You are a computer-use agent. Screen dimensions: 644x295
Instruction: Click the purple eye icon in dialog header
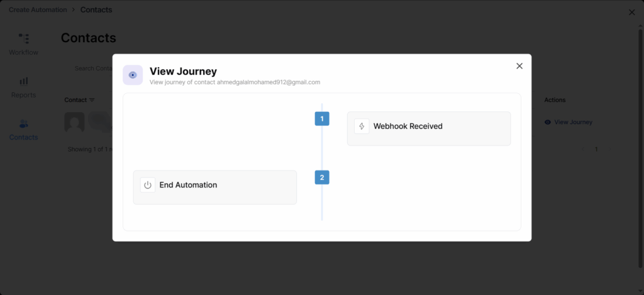point(133,75)
